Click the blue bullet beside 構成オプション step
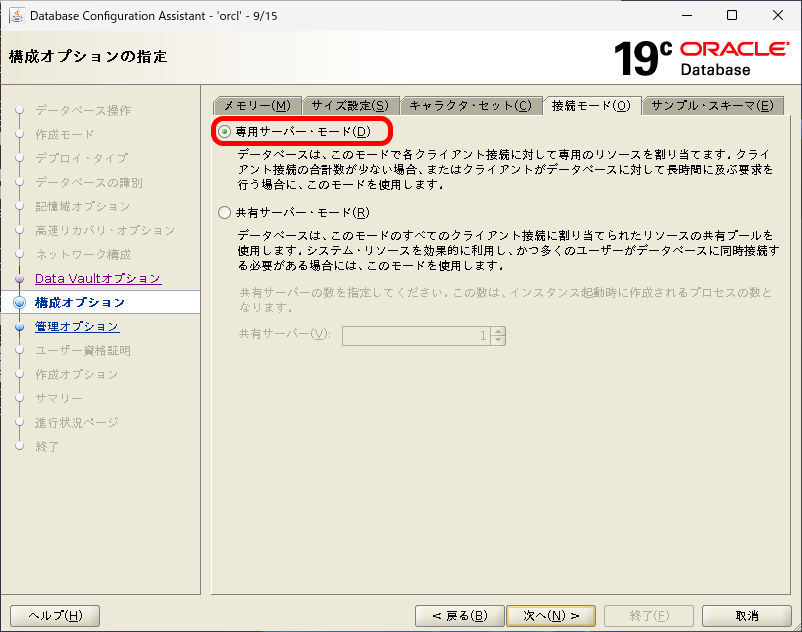Image resolution: width=802 pixels, height=632 pixels. pos(21,303)
